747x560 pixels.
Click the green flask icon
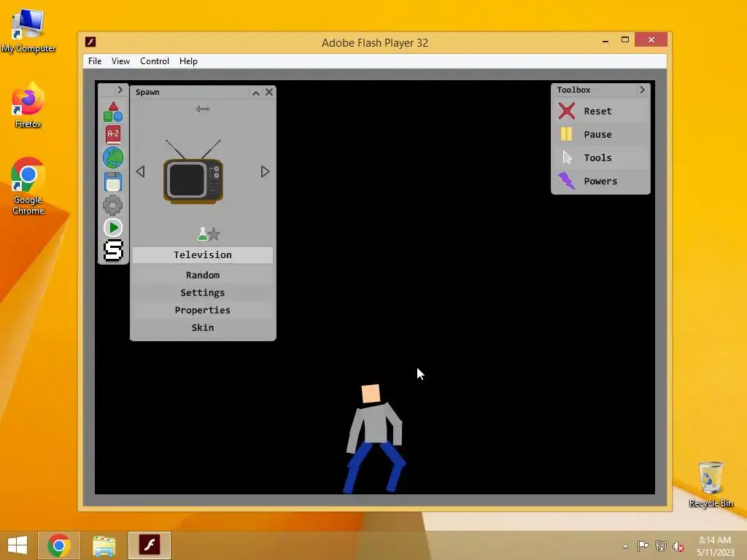point(203,234)
